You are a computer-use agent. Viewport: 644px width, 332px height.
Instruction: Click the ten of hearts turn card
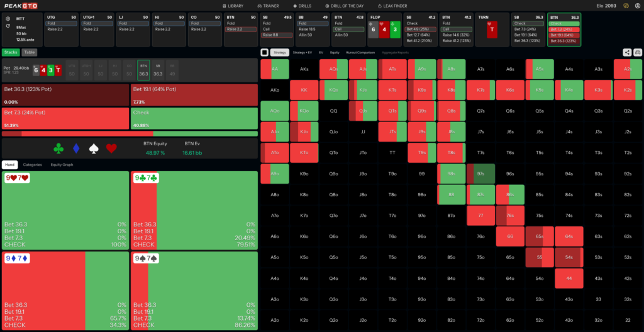(x=492, y=30)
